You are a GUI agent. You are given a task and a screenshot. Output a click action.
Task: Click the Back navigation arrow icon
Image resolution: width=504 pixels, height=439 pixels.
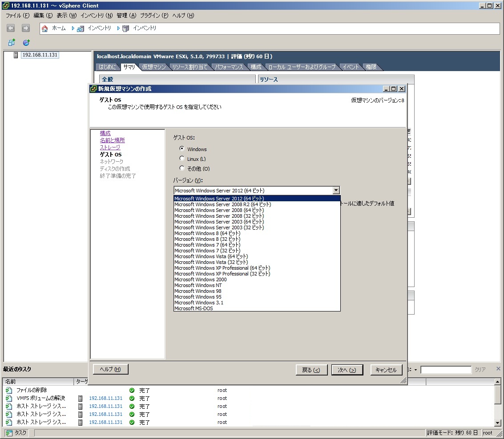(x=11, y=28)
